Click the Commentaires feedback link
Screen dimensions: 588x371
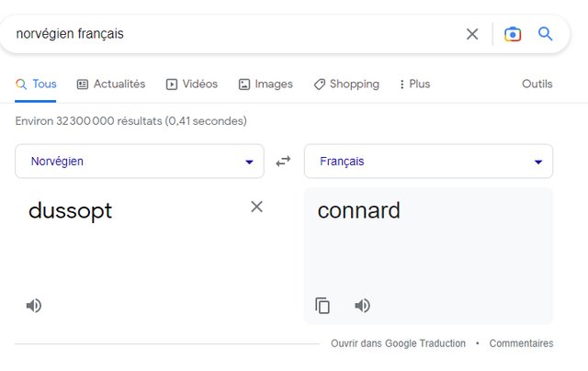[521, 343]
